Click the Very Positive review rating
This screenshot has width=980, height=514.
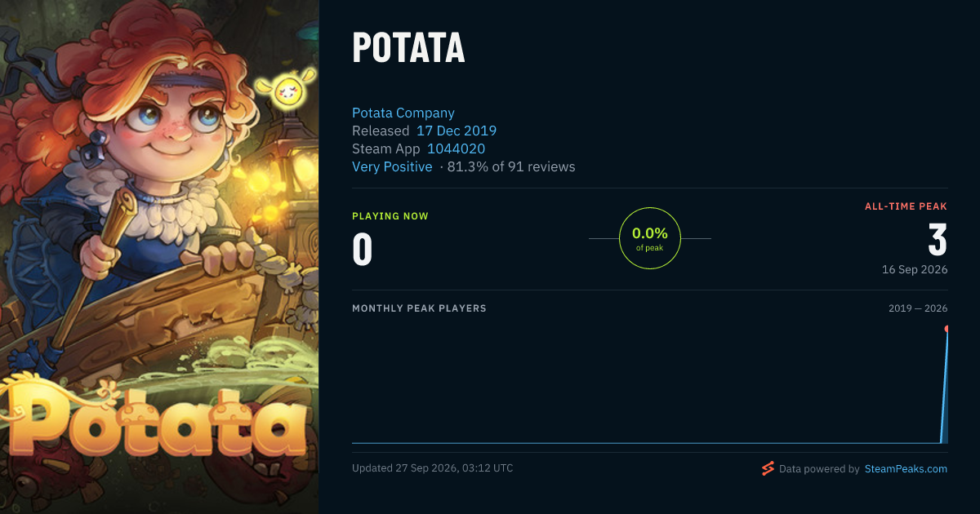pyautogui.click(x=392, y=166)
